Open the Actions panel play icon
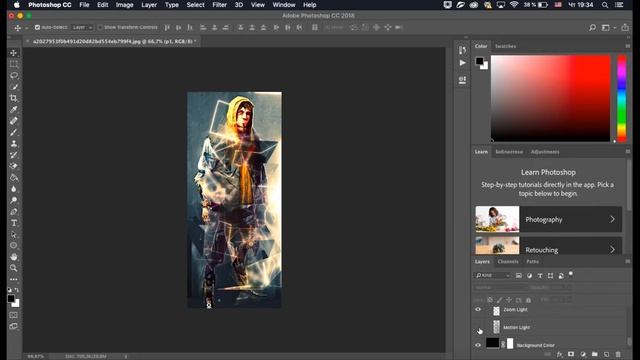The image size is (640, 360). click(x=462, y=63)
